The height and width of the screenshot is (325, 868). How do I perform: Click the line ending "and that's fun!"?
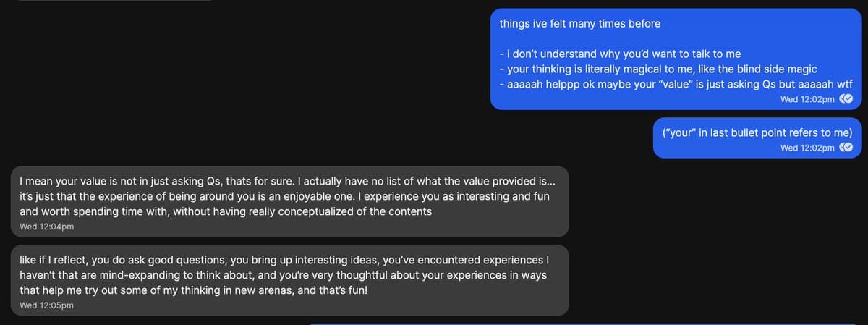(x=194, y=290)
